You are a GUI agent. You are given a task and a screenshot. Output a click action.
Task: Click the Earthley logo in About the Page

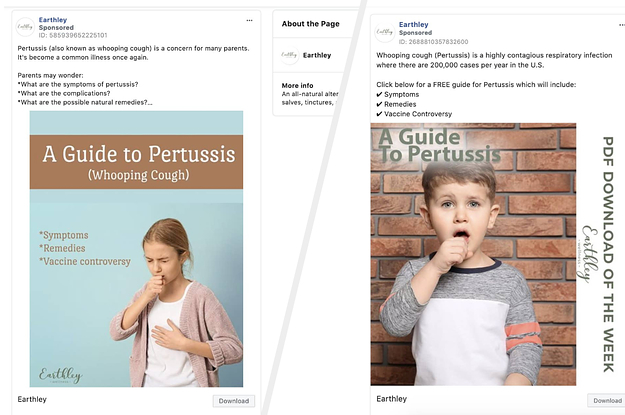tap(289, 56)
